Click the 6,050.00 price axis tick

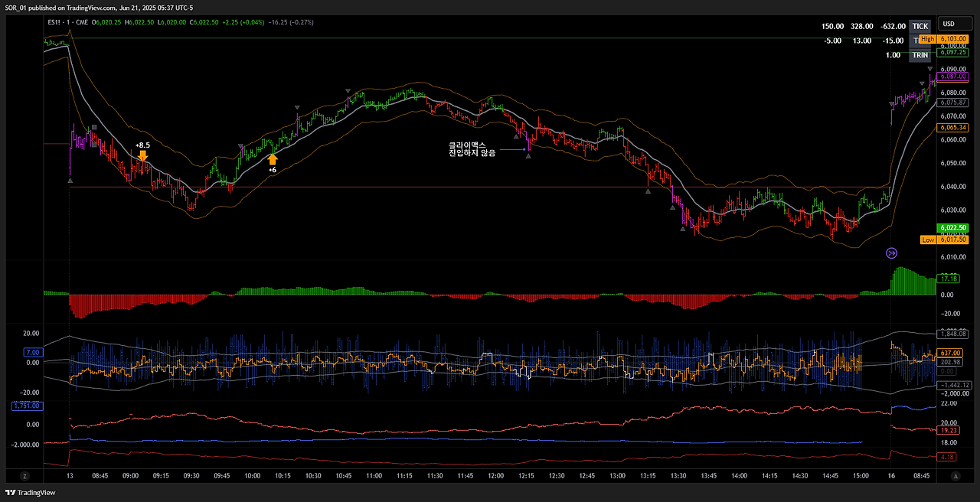click(x=952, y=163)
